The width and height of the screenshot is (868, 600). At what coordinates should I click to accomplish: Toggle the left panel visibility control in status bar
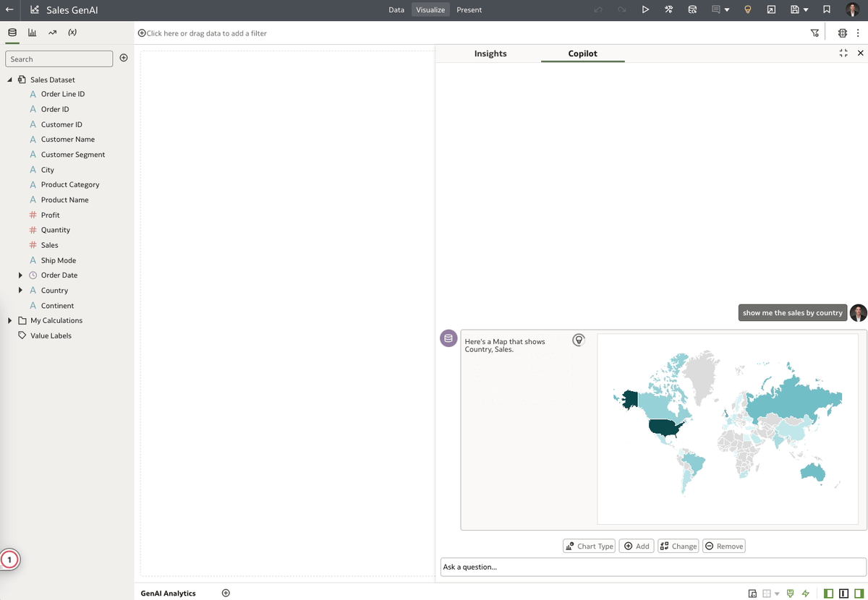[828, 593]
